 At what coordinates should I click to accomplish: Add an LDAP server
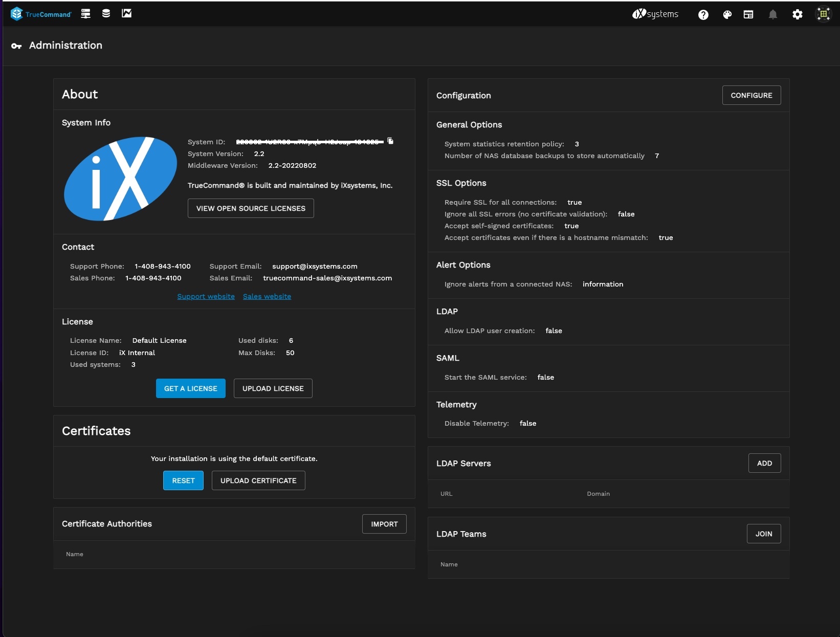[x=764, y=463]
